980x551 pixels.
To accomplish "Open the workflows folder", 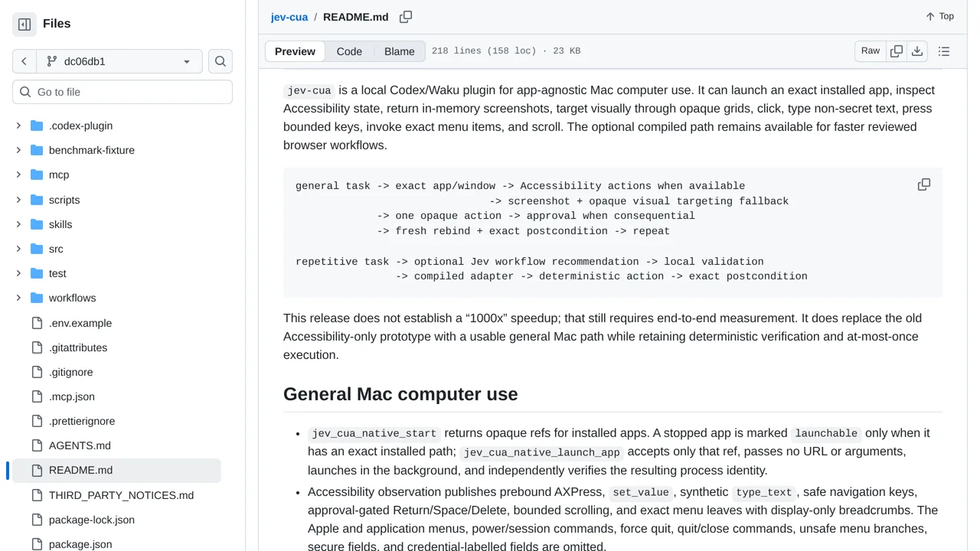I will (x=72, y=298).
